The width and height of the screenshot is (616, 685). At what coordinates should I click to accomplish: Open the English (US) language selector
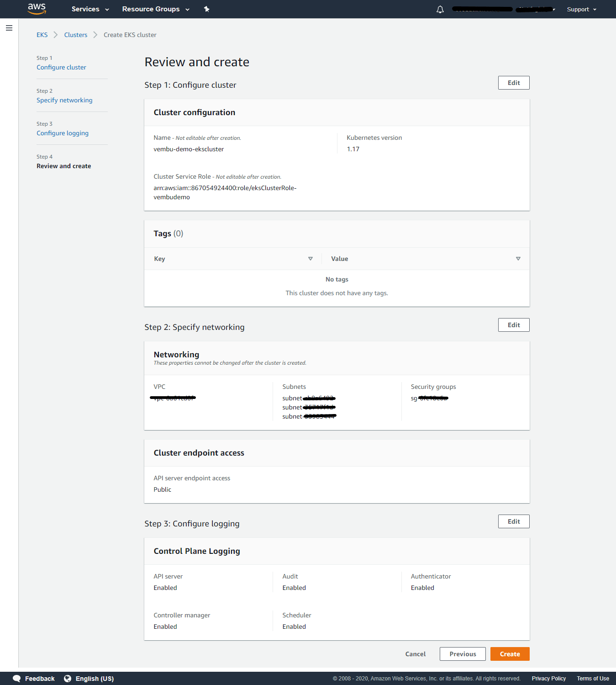tap(95, 679)
